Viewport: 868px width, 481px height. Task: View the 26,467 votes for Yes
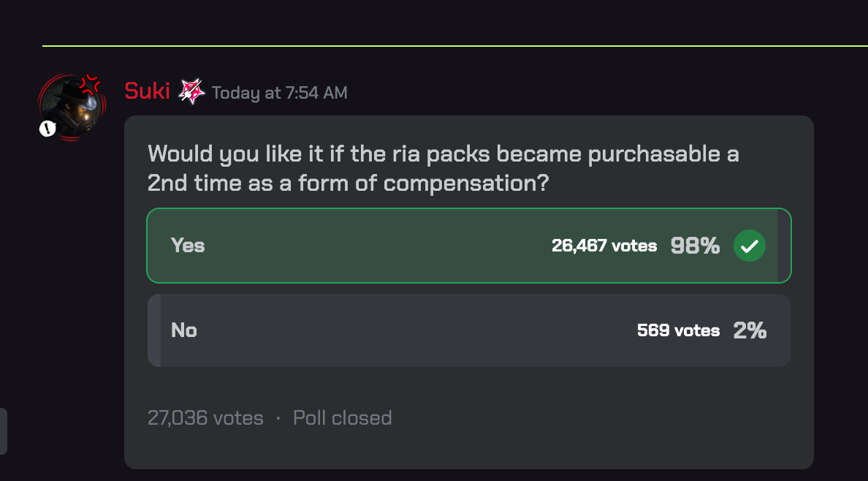[x=604, y=246]
